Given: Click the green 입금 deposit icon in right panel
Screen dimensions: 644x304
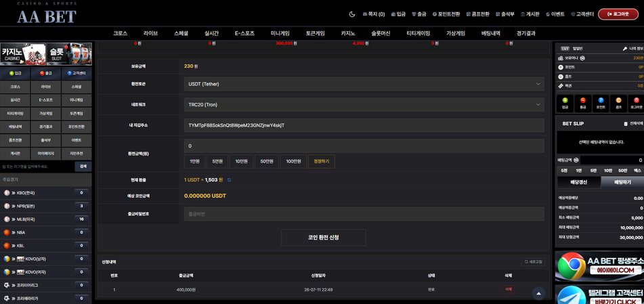Looking at the screenshot, I should point(565,100).
